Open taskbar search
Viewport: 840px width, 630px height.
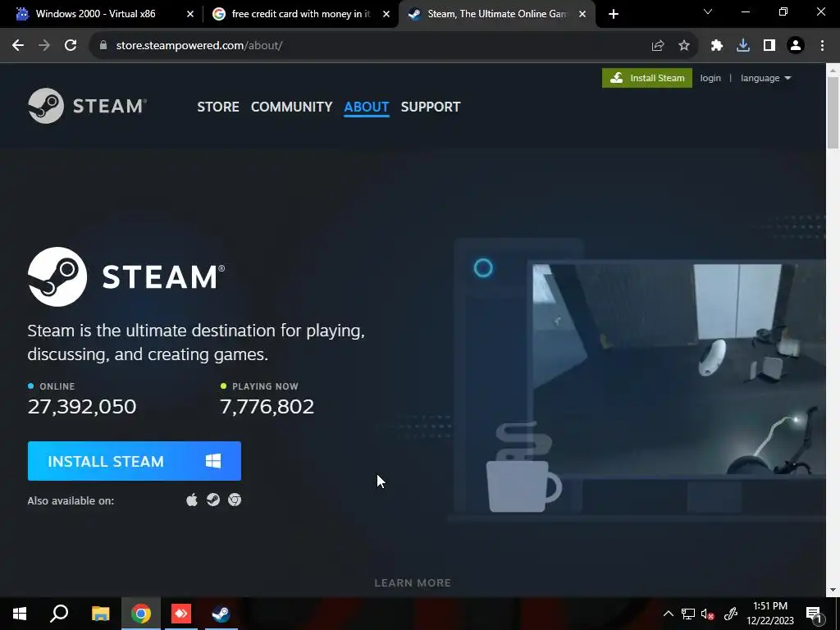coord(59,614)
